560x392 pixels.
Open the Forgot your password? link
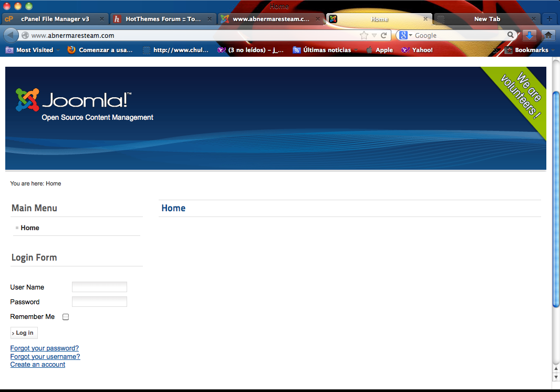coord(44,348)
